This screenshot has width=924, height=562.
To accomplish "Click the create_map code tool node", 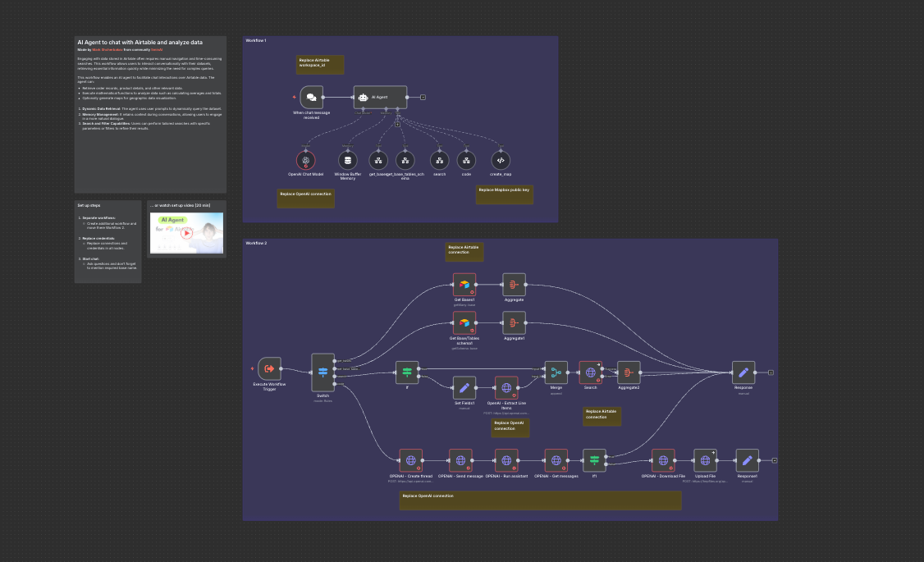I will pos(501,160).
